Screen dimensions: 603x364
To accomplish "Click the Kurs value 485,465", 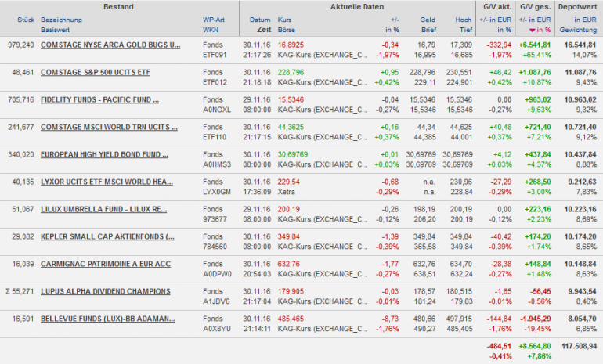I will pyautogui.click(x=291, y=319).
